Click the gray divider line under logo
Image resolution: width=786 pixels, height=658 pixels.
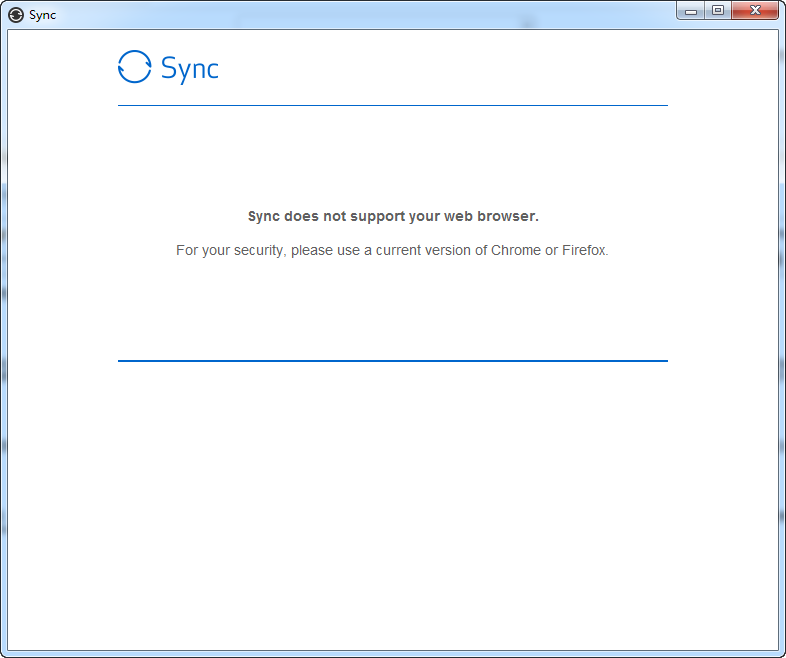392,105
